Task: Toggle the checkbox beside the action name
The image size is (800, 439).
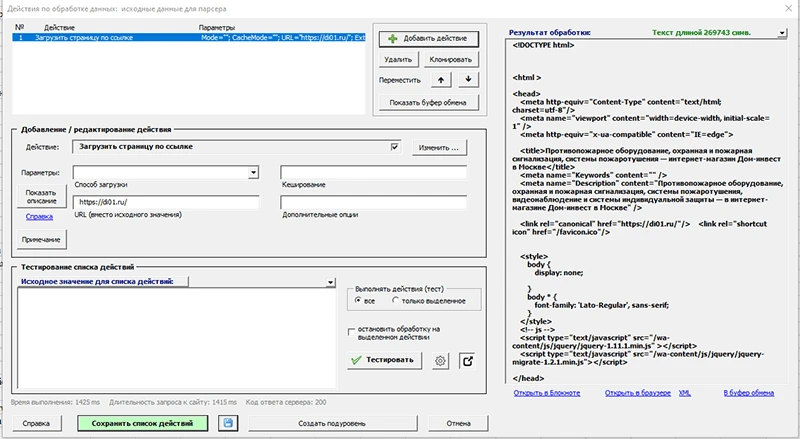Action: coord(394,147)
